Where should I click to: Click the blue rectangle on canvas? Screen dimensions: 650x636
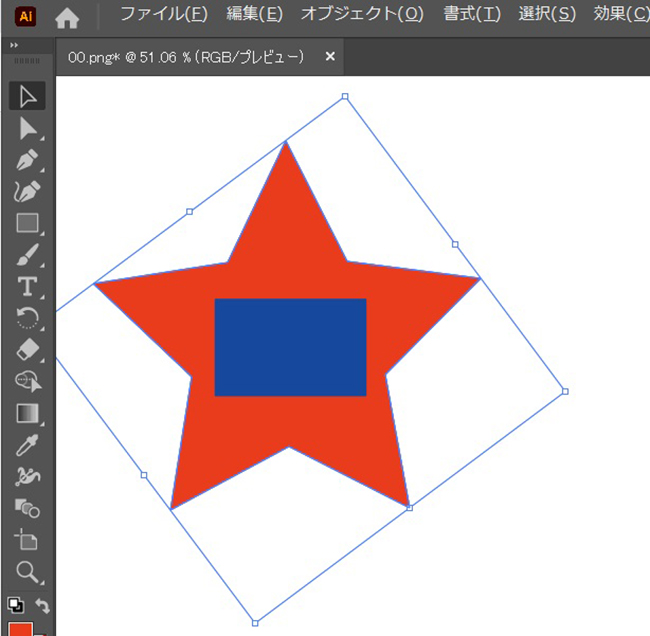pyautogui.click(x=290, y=347)
